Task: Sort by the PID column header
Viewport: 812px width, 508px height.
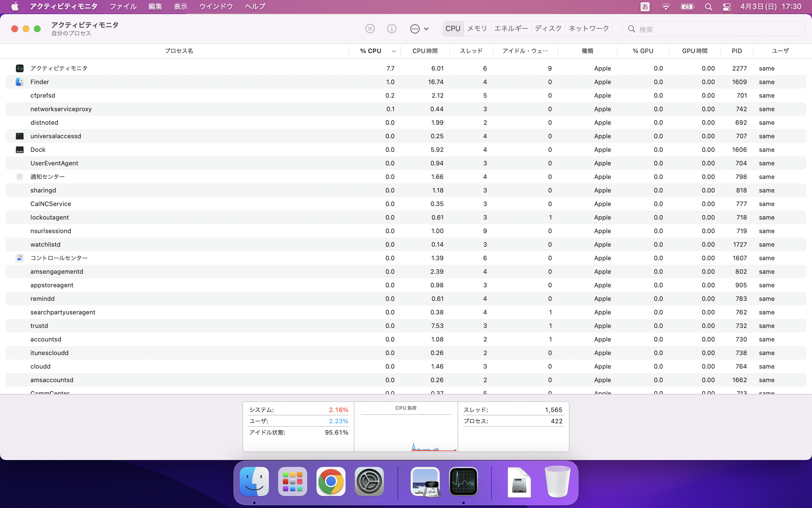Action: pos(736,51)
